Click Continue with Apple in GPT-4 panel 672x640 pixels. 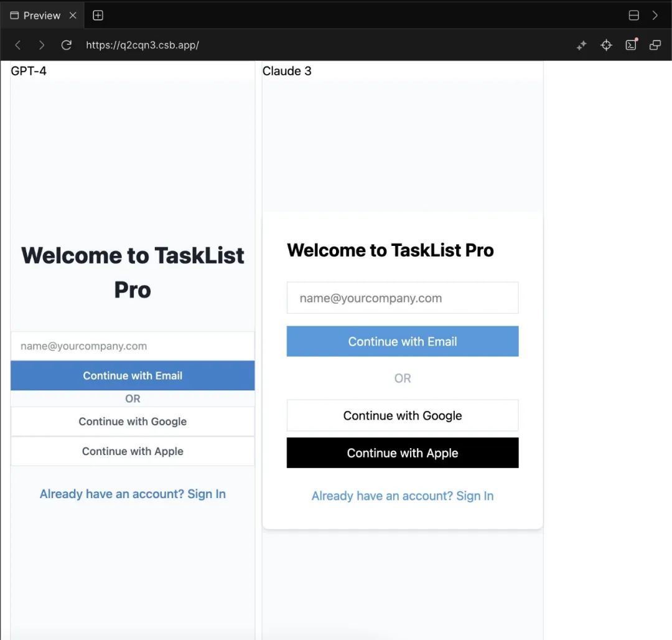pos(133,451)
